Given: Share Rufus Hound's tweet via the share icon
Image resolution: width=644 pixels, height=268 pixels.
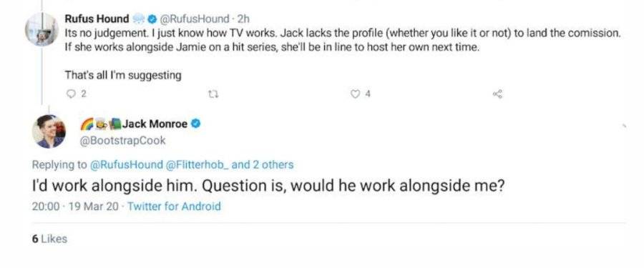Looking at the screenshot, I should pos(497,94).
